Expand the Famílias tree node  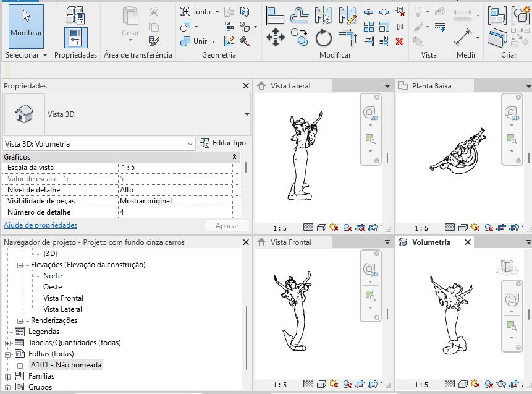[x=7, y=377]
